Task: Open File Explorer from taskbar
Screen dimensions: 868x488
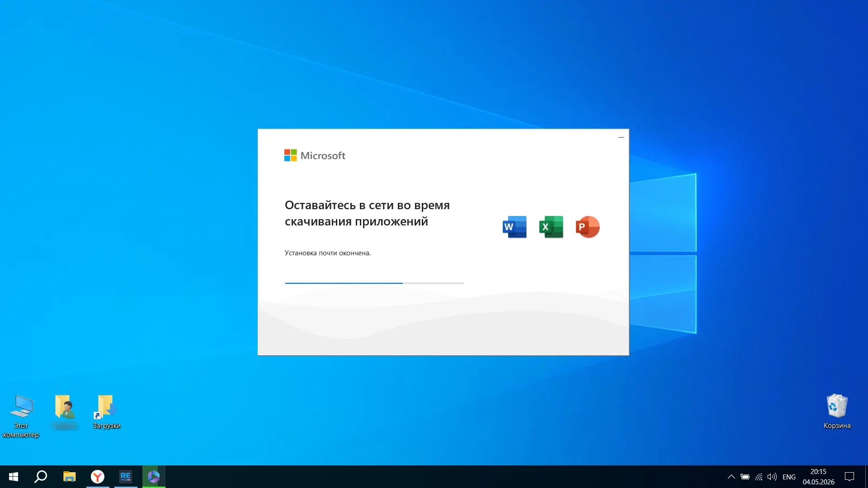Action: point(69,477)
